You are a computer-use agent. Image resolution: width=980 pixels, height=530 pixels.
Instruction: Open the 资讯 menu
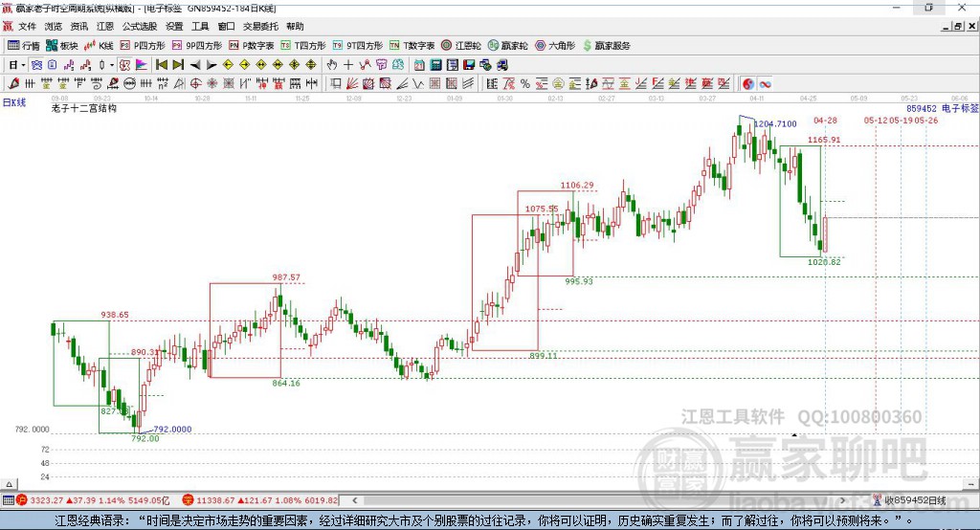[78, 26]
